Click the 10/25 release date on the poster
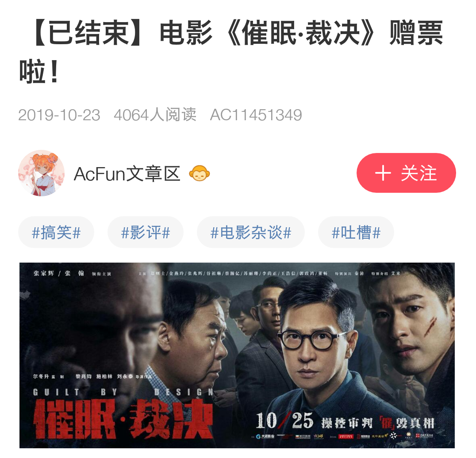Screen dimensions: 476x458 click(284, 420)
